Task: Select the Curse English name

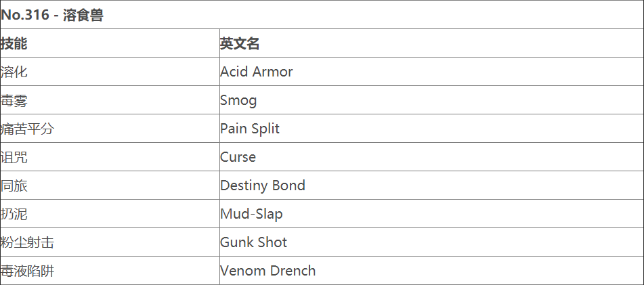Action: tap(238, 157)
